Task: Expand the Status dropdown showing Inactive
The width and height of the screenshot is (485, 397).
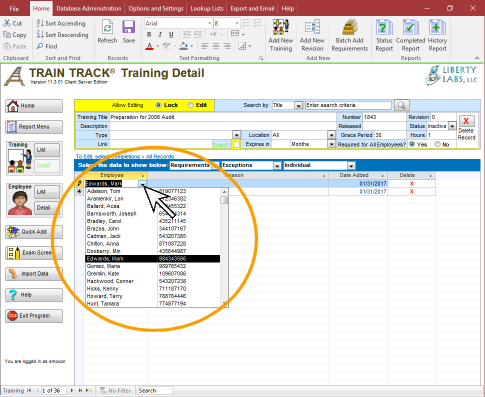Action: pos(452,126)
